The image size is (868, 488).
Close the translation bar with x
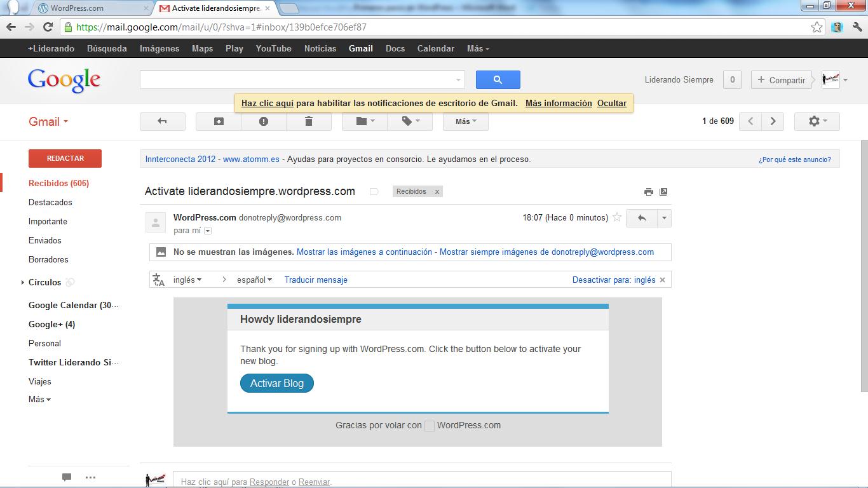pyautogui.click(x=662, y=280)
